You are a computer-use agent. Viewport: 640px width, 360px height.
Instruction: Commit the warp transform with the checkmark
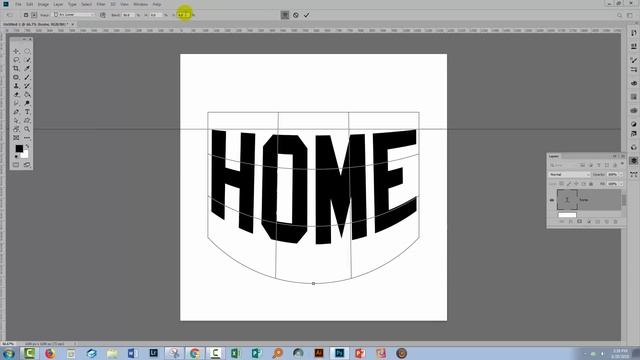tap(307, 15)
